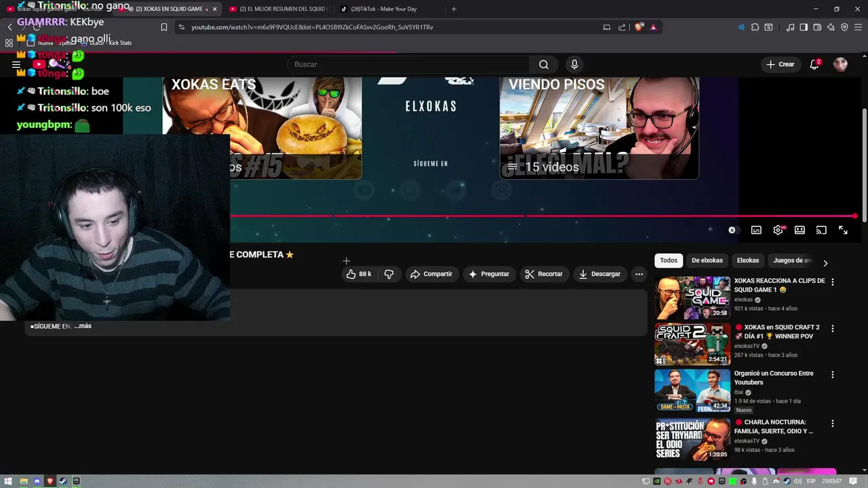
Task: Open options for XOKAS en SQUID CRAFT 2 video
Action: point(833,328)
